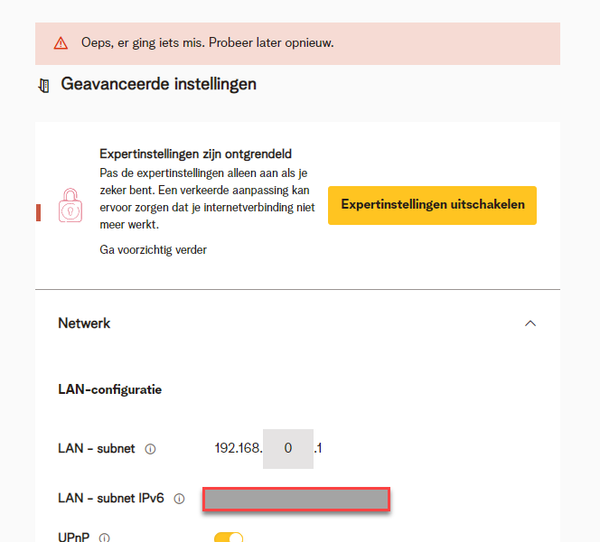Open info tooltip for LAN - subnet

click(x=150, y=449)
